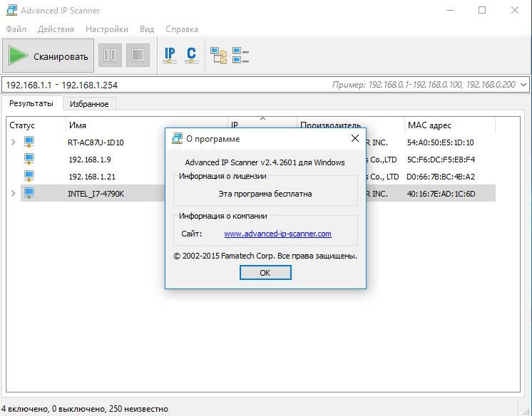Screen dimensions: 532x416
Task: Close the О программе dialog
Action: (x=355, y=138)
